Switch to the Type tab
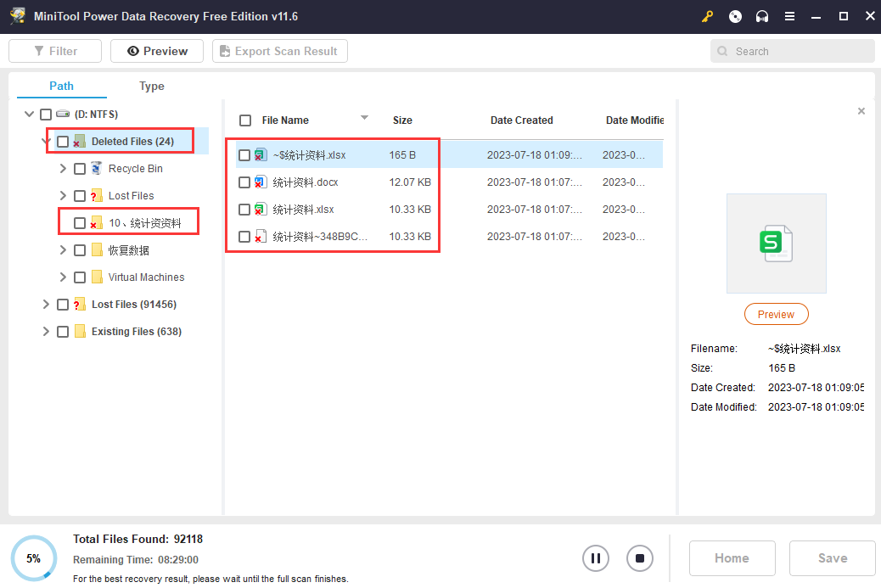The height and width of the screenshot is (588, 881). pos(152,86)
